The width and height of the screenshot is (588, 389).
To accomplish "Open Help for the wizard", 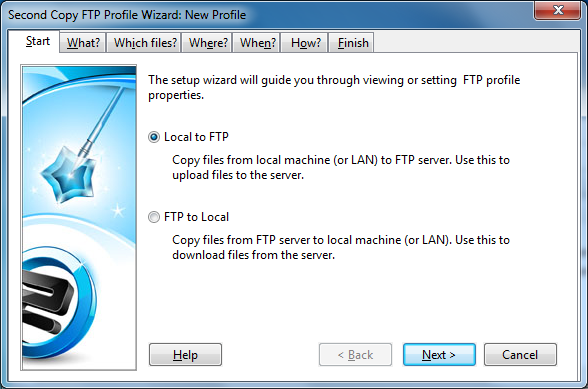I will (185, 354).
